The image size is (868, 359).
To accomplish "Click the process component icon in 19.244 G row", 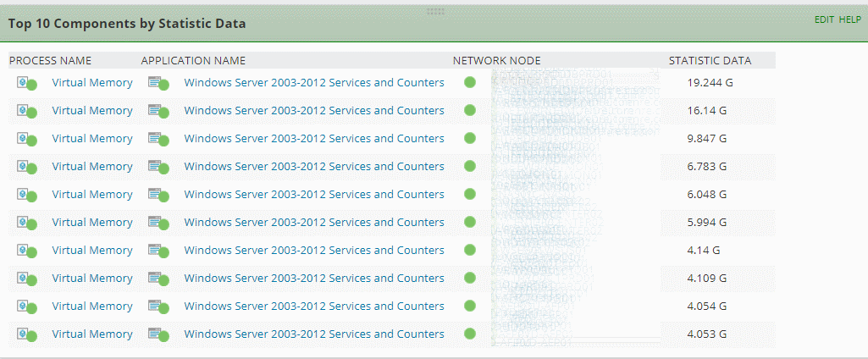I will 26,83.
